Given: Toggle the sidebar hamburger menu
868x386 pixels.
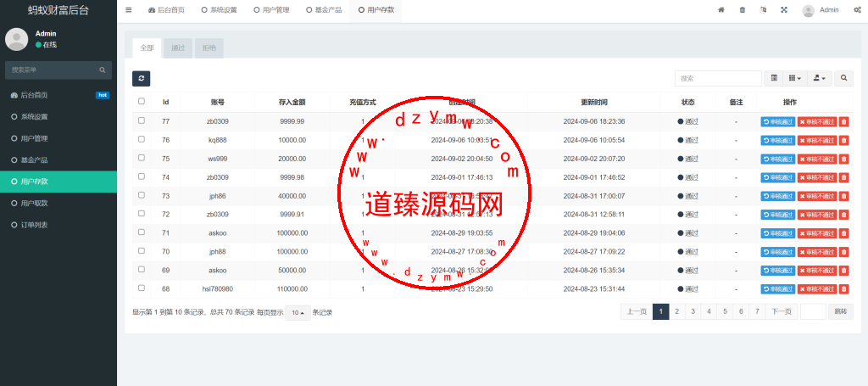Looking at the screenshot, I should (129, 10).
